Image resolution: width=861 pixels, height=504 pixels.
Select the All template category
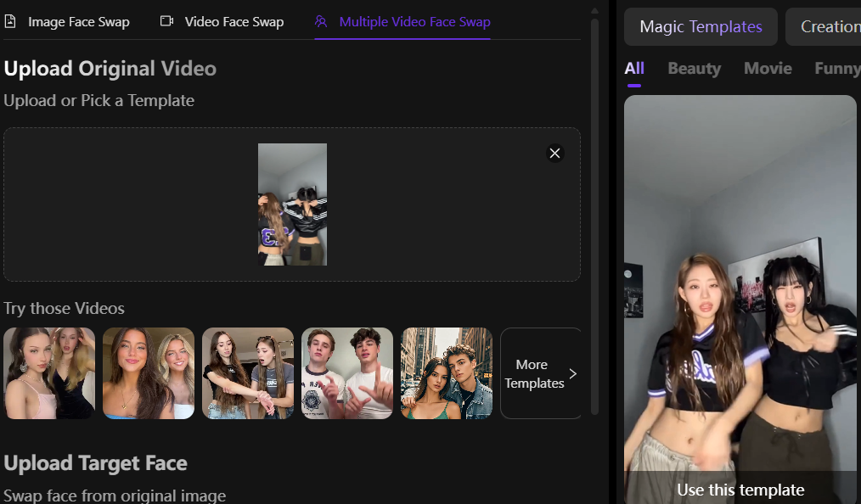coord(633,68)
